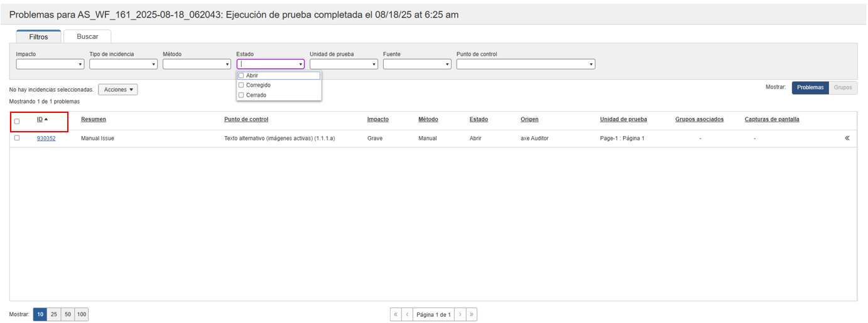The height and width of the screenshot is (323, 868).
Task: Open the Acciones dropdown menu
Action: (117, 90)
